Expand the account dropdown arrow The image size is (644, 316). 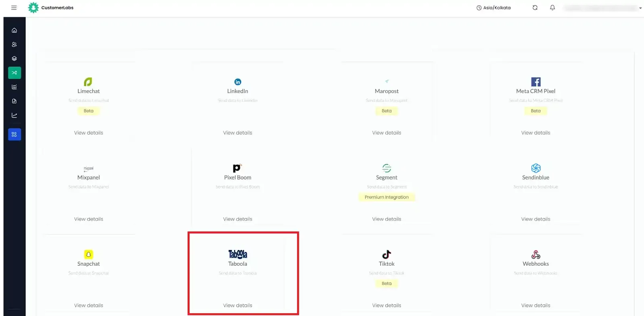pos(640,8)
